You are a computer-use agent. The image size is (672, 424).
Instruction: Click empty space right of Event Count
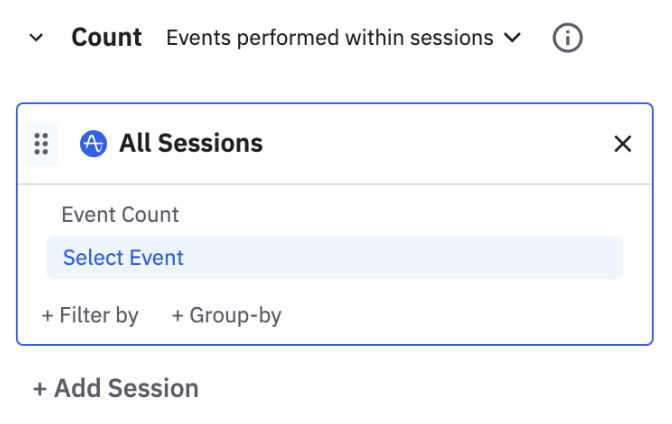400,214
